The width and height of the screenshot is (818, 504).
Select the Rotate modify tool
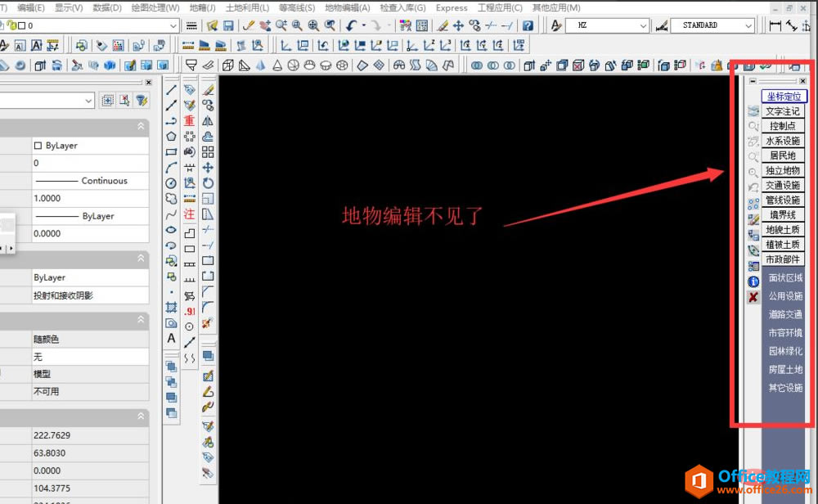point(208,183)
